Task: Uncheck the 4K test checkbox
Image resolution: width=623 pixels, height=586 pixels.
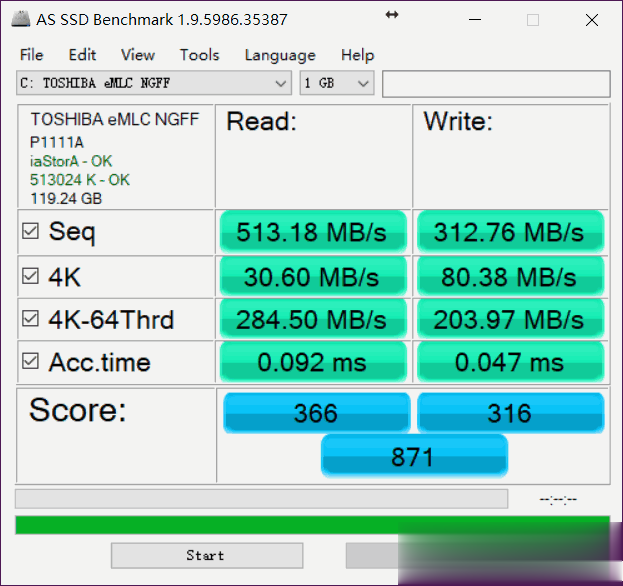Action: tap(30, 276)
